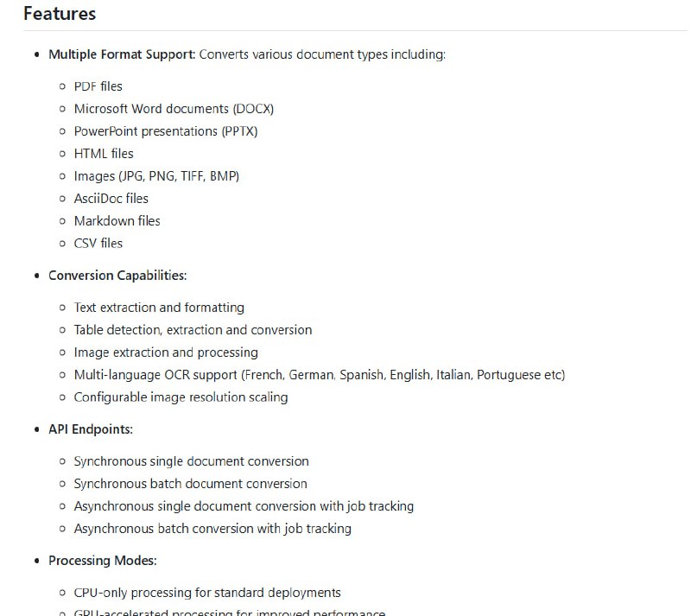Click the Multiple Format Support bold label

122,54
